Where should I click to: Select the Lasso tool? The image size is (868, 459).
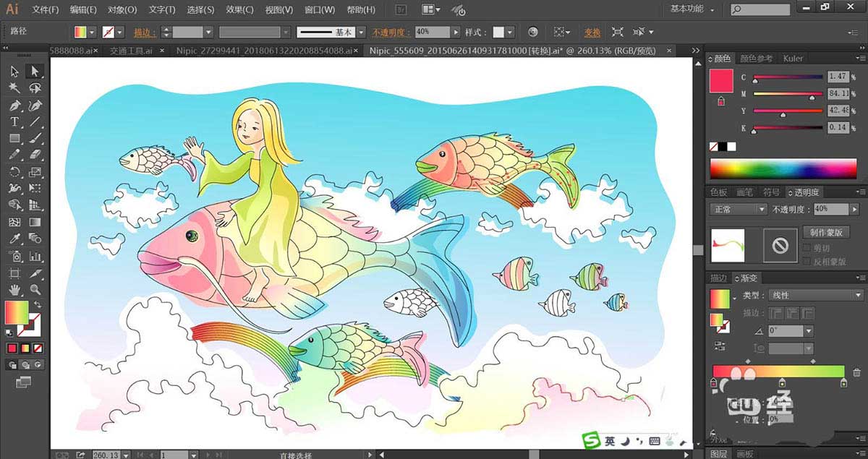click(x=34, y=88)
